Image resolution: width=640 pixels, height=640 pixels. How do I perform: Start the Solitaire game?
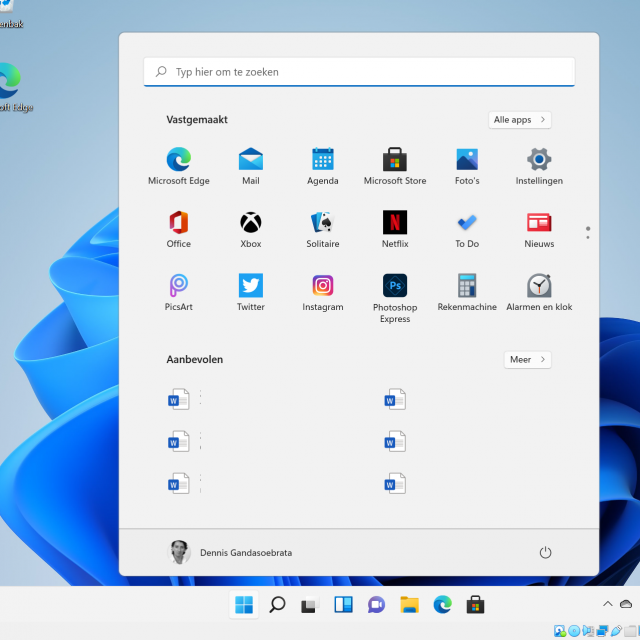click(x=323, y=229)
